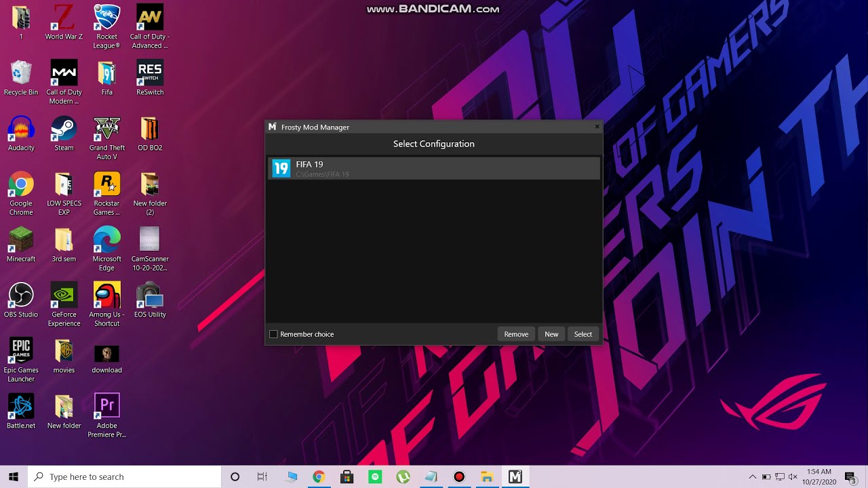Launch Minecraft from the desktop
This screenshot has height=488, width=868.
pyautogui.click(x=21, y=245)
